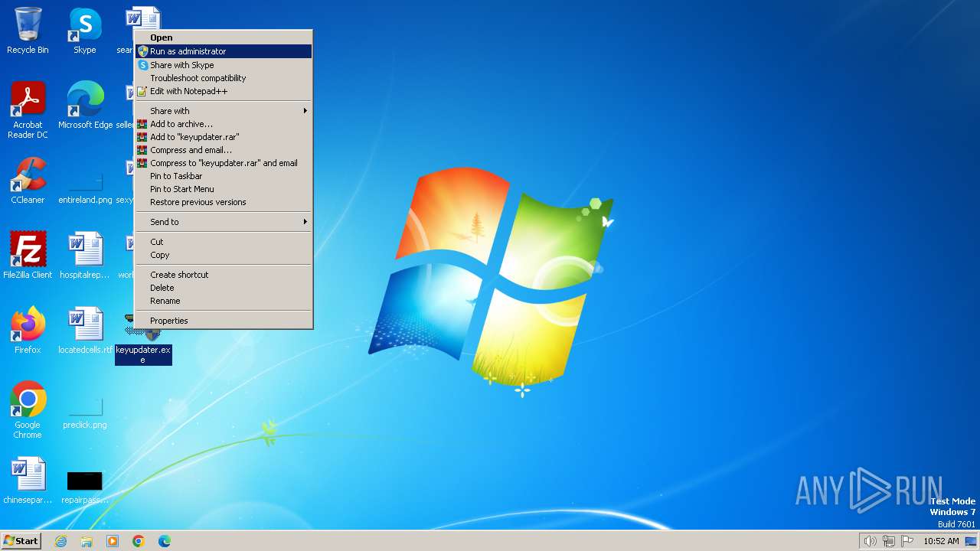Choose Open in the context menu
The image size is (980, 551).
pyautogui.click(x=224, y=37)
